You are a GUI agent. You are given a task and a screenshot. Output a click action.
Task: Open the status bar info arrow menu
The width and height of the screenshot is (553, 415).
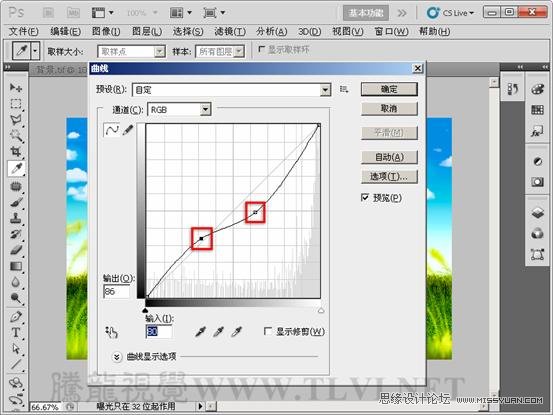pos(200,407)
